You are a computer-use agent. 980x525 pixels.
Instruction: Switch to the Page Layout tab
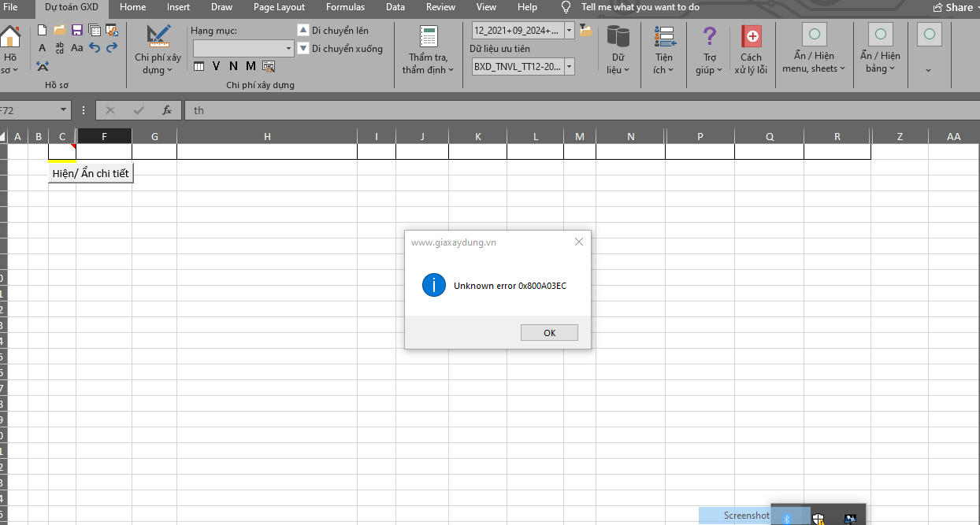tap(279, 7)
